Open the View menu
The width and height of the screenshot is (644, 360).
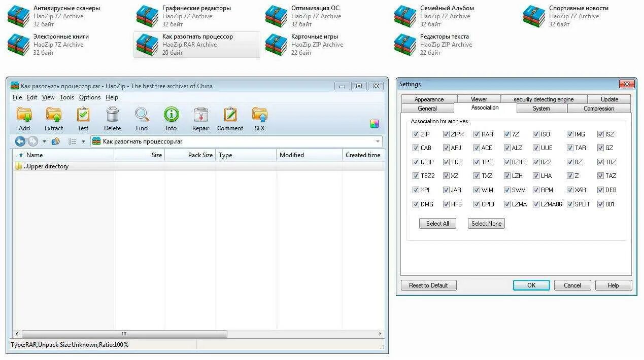click(x=48, y=97)
